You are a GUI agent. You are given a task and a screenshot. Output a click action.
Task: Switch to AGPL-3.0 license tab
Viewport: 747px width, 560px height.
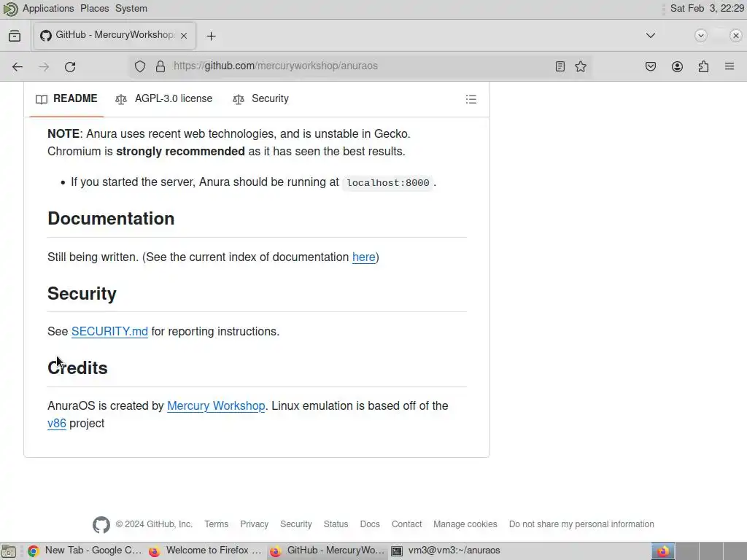(x=164, y=98)
